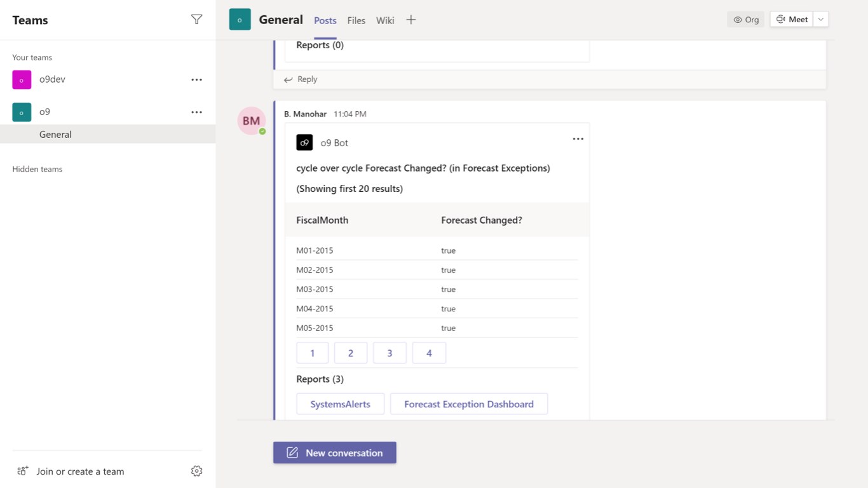Open the manage teams settings gear
This screenshot has width=868, height=488.
(x=196, y=471)
